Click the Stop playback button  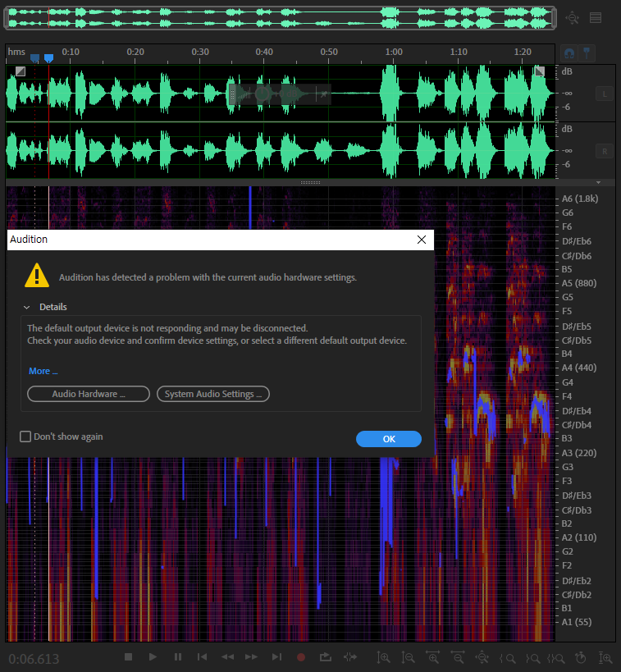128,656
